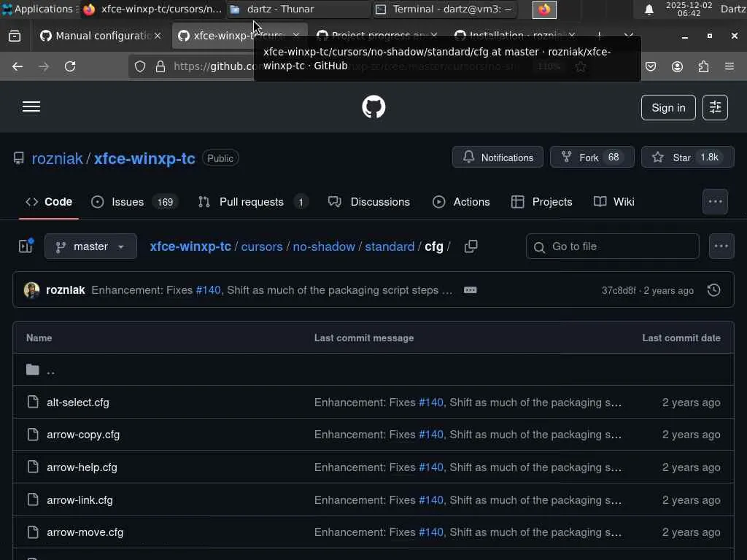Open Save to Pocket icon
Image resolution: width=747 pixels, height=560 pixels.
click(x=651, y=66)
